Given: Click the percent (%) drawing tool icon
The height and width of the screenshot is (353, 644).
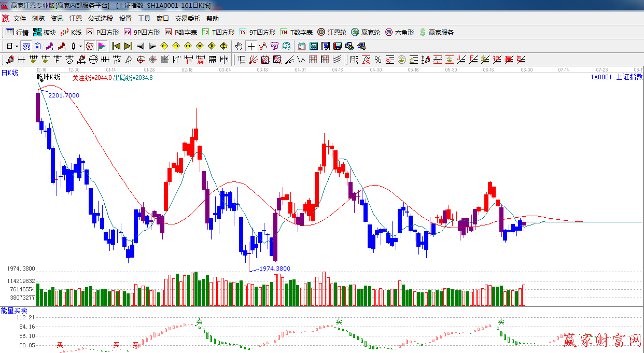Looking at the screenshot, I should click(378, 60).
